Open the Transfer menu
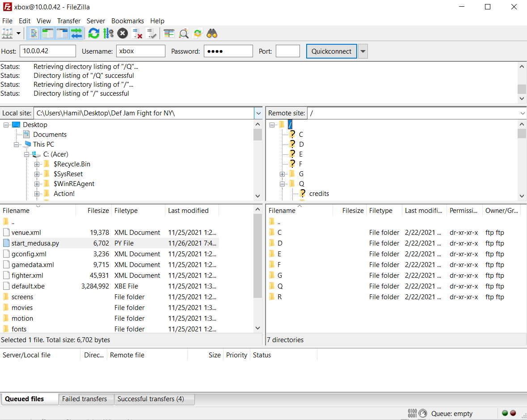The height and width of the screenshot is (420, 527). click(x=68, y=21)
